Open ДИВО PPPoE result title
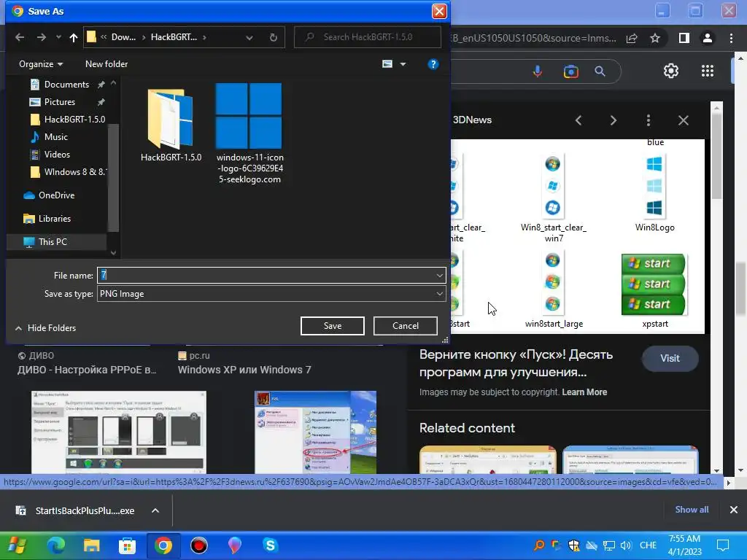 coord(87,370)
